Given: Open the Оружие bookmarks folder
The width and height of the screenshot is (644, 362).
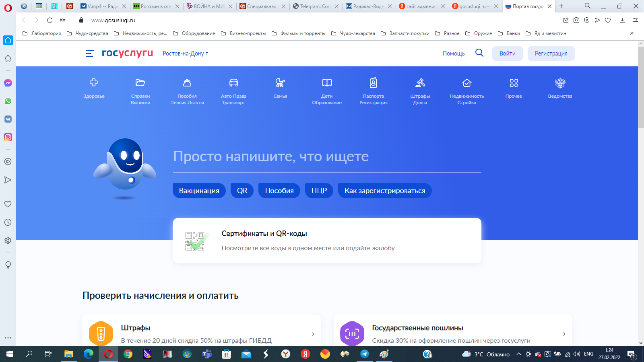Looking at the screenshot, I should tap(483, 33).
